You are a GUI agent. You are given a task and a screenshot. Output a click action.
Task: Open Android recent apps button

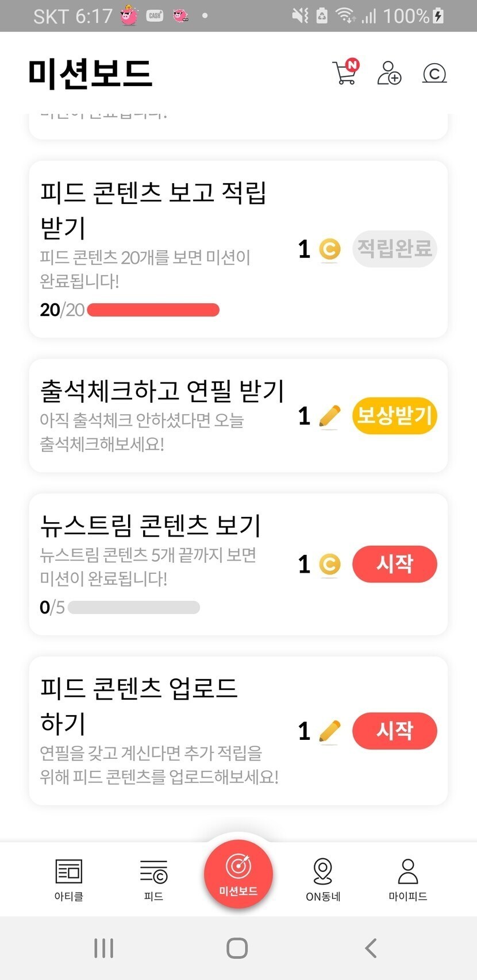[x=103, y=948]
